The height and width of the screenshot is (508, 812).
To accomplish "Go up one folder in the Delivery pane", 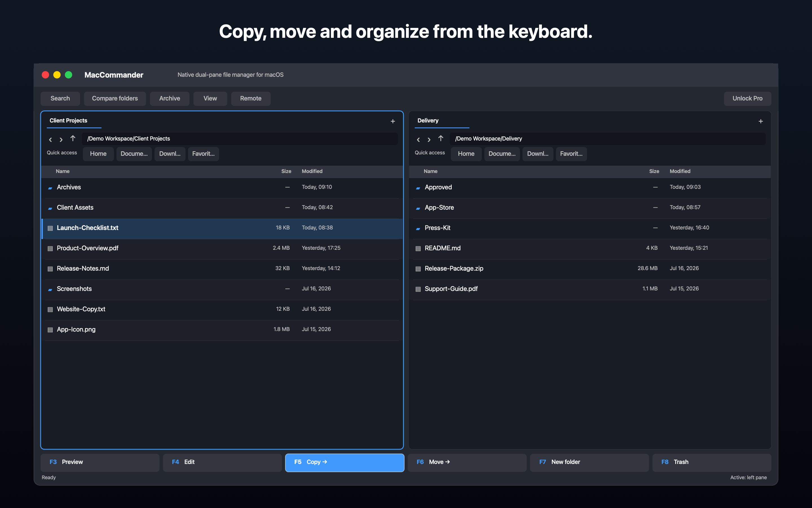I will (x=441, y=139).
